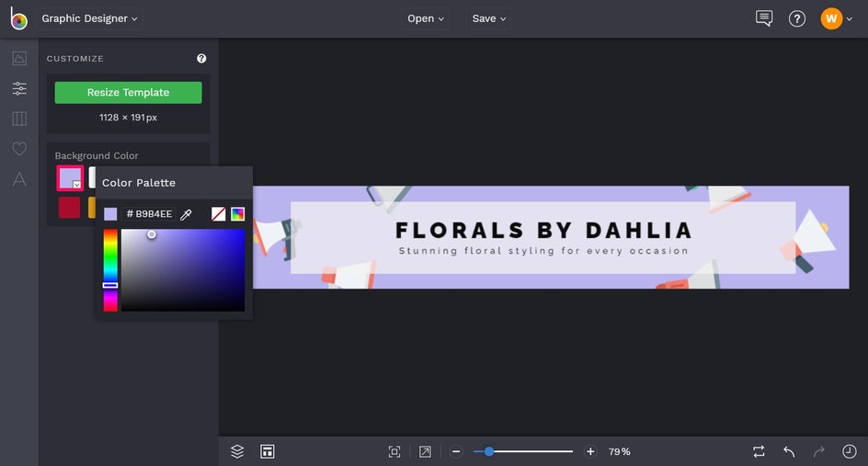868x466 pixels.
Task: Click the hex code field B9B4EE
Action: coord(149,213)
